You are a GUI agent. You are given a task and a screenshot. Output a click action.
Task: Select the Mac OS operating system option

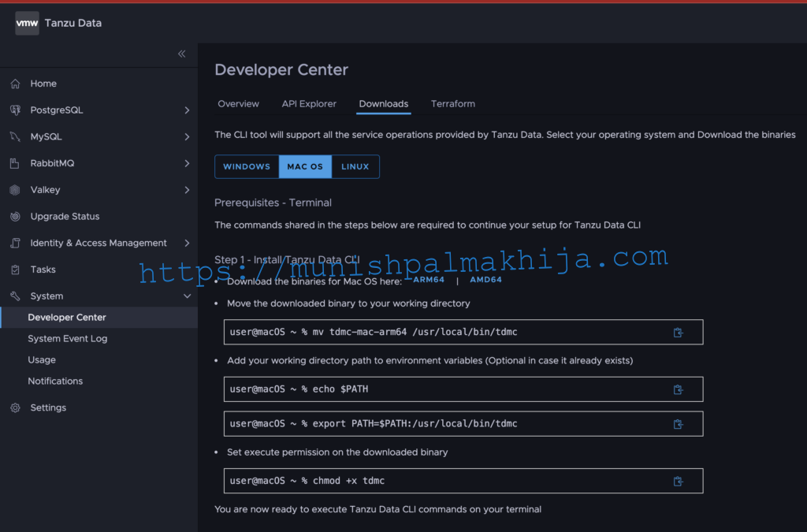305,167
